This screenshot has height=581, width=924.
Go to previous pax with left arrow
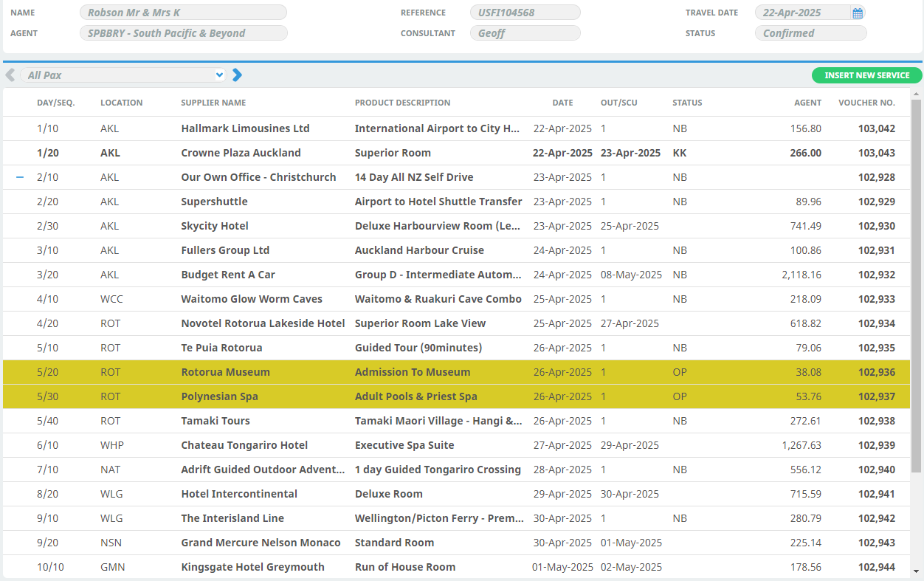pos(10,75)
